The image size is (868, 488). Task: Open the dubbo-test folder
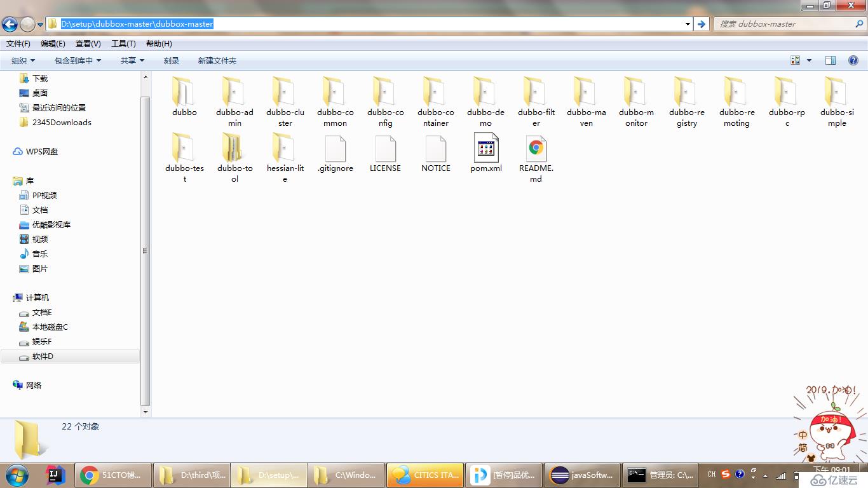pyautogui.click(x=184, y=158)
